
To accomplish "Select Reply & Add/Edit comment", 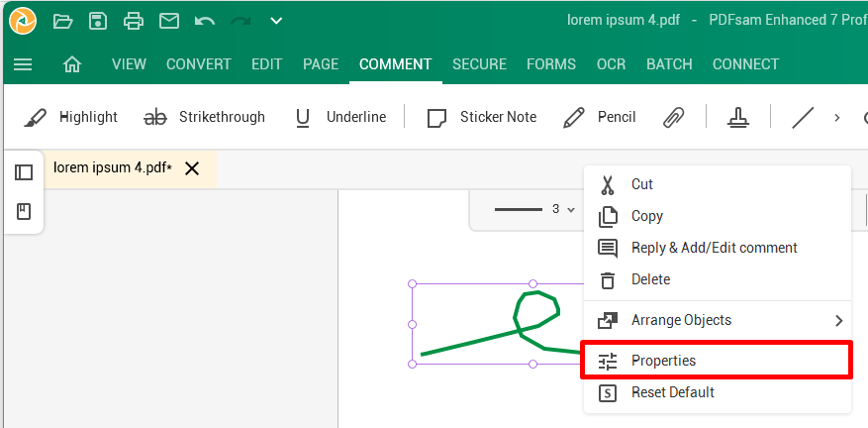I will point(718,248).
